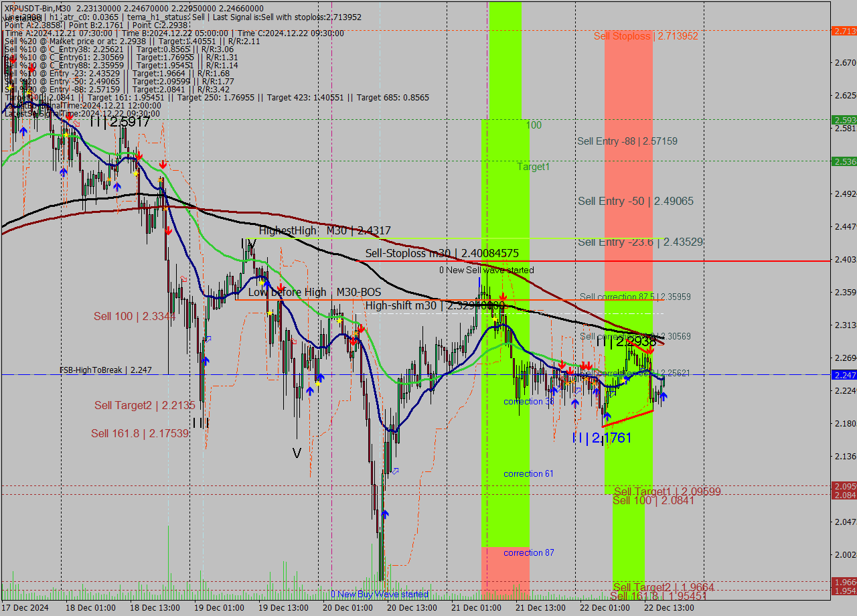Viewport: 857px width, 616px height.
Task: Click the red 2.095 price tag
Action: [844, 486]
